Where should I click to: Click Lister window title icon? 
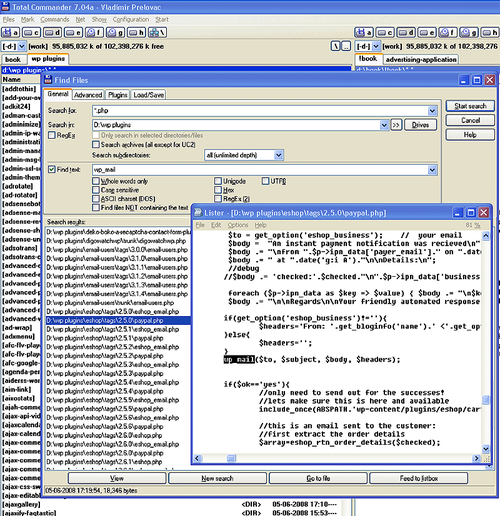coord(198,213)
